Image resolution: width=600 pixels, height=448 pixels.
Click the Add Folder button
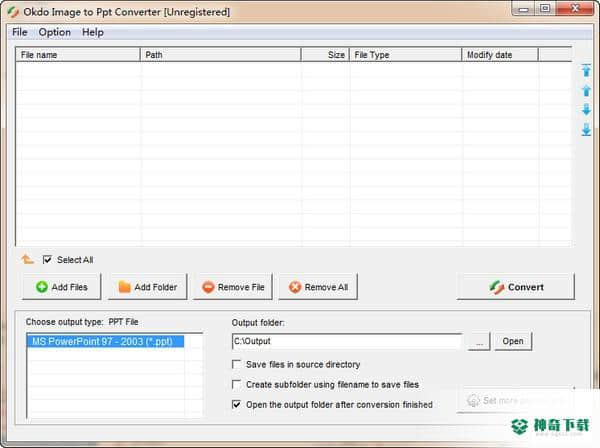(x=147, y=287)
